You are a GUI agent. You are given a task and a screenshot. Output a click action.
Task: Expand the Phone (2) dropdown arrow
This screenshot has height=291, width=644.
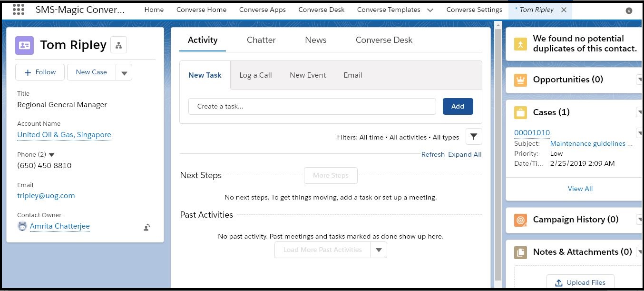[52, 155]
